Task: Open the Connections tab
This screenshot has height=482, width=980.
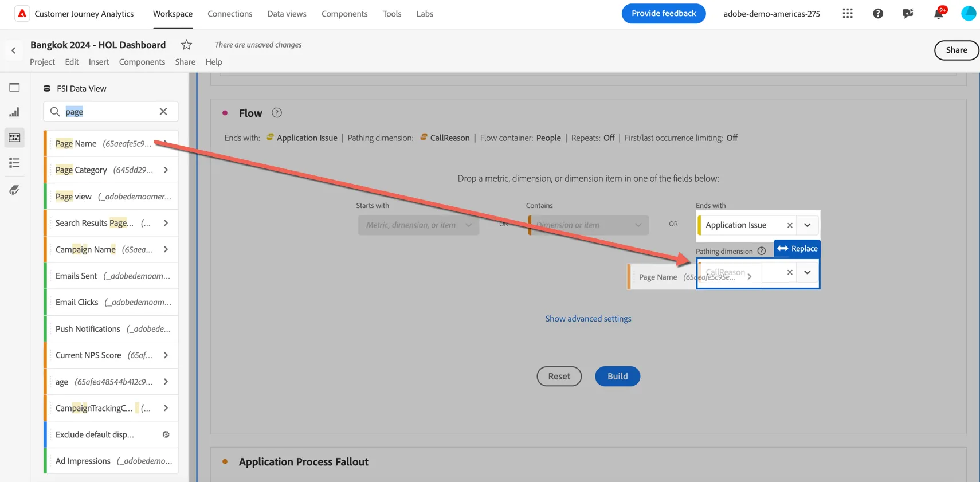Action: click(230, 14)
